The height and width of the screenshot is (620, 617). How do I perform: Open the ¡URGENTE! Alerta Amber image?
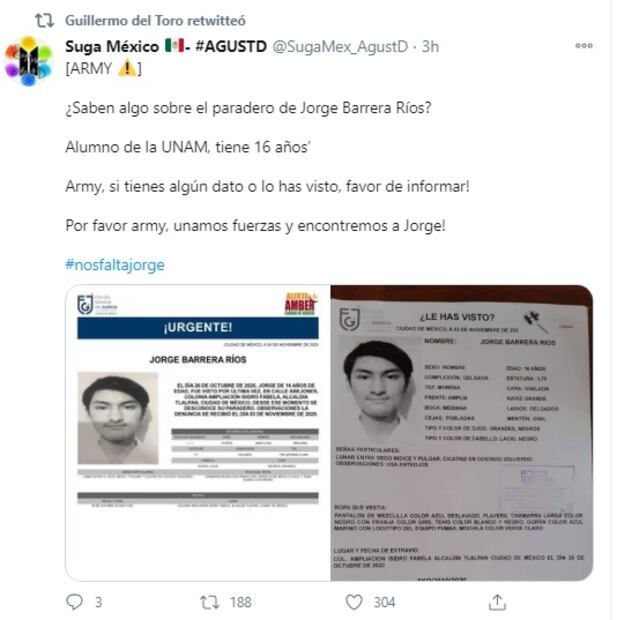[x=198, y=433]
